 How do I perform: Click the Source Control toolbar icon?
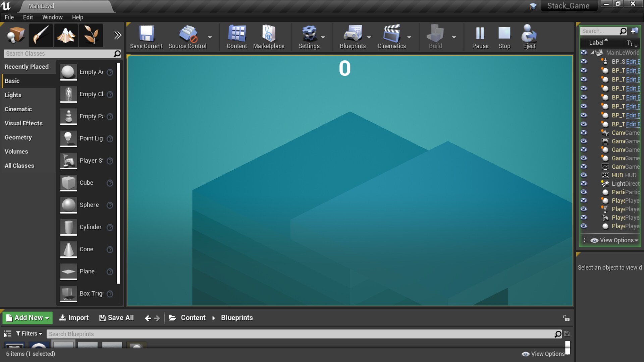coord(188,37)
